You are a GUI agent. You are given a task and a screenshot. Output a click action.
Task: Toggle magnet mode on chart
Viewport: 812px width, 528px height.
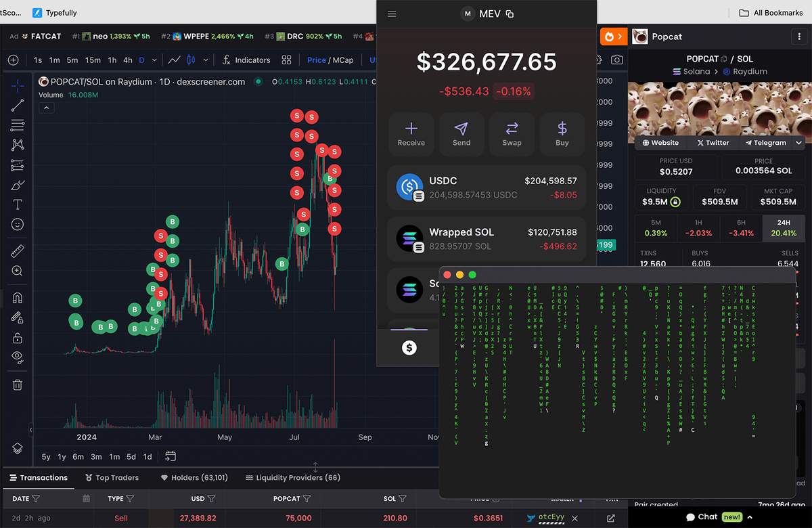[18, 298]
